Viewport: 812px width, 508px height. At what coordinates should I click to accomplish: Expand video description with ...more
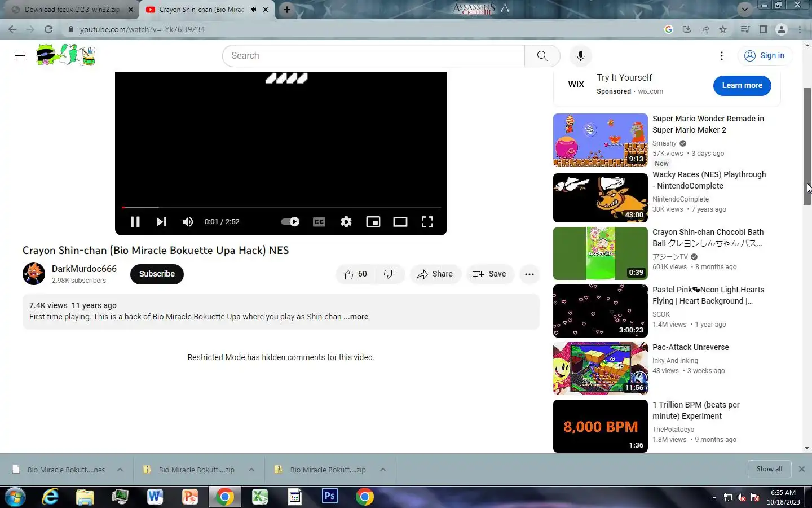(356, 317)
